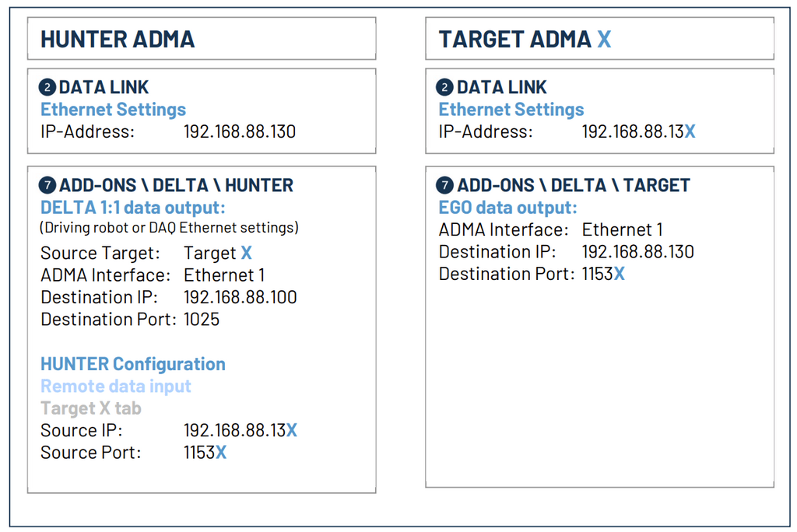Click the number 2 badge in Target DATA LINK
Image resolution: width=797 pixels, height=532 pixels.
tap(445, 88)
